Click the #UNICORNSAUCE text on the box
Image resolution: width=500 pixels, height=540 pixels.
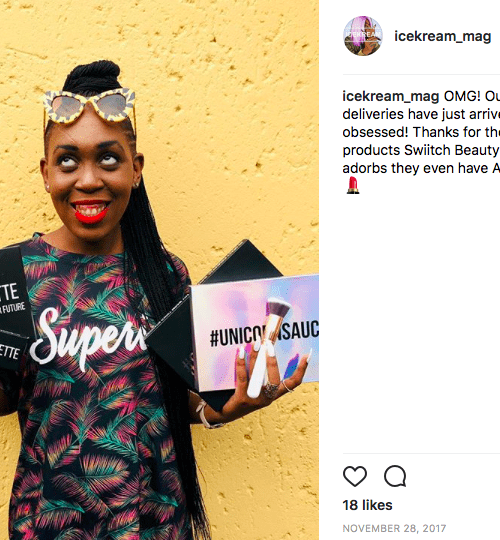click(x=264, y=333)
